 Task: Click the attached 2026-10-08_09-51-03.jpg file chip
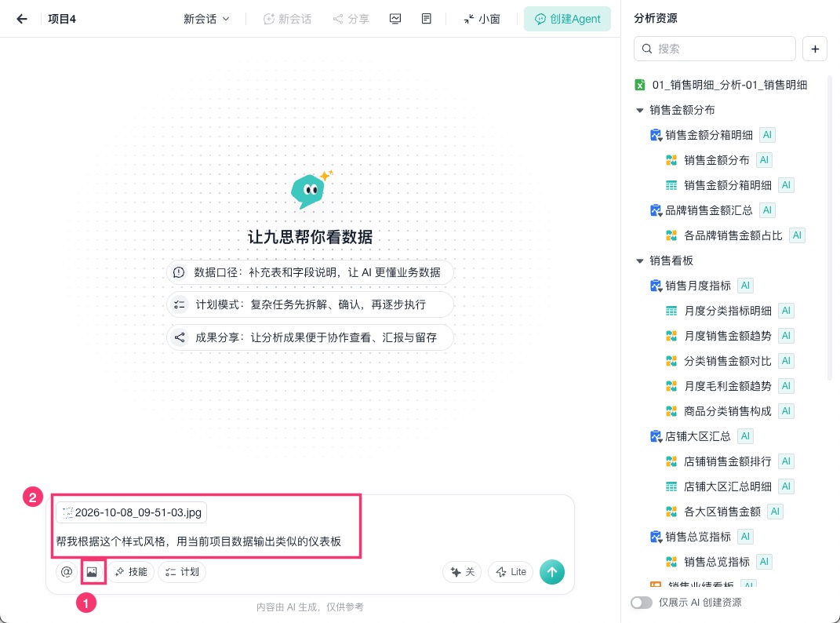pos(132,512)
